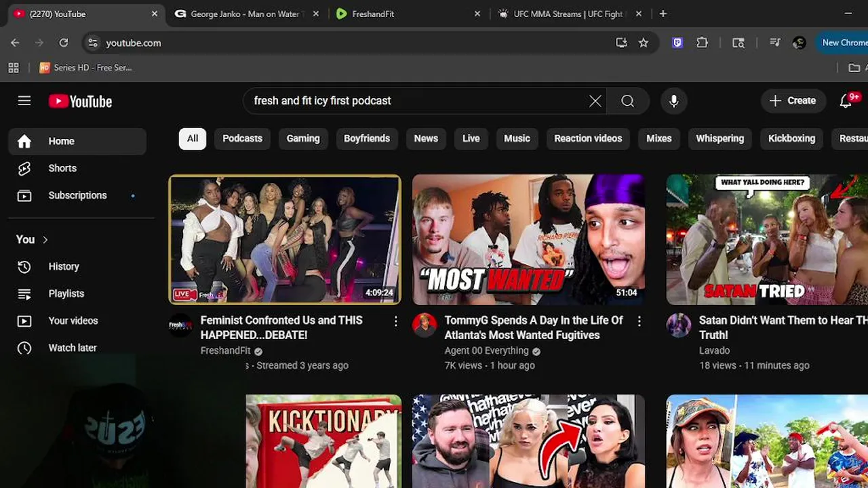Bookmark this page with the star icon

point(644,43)
